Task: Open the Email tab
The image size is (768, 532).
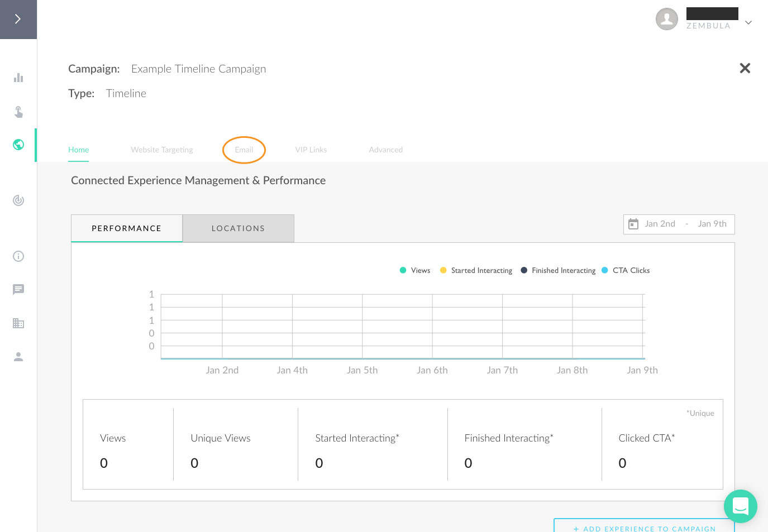Action: pyautogui.click(x=244, y=150)
